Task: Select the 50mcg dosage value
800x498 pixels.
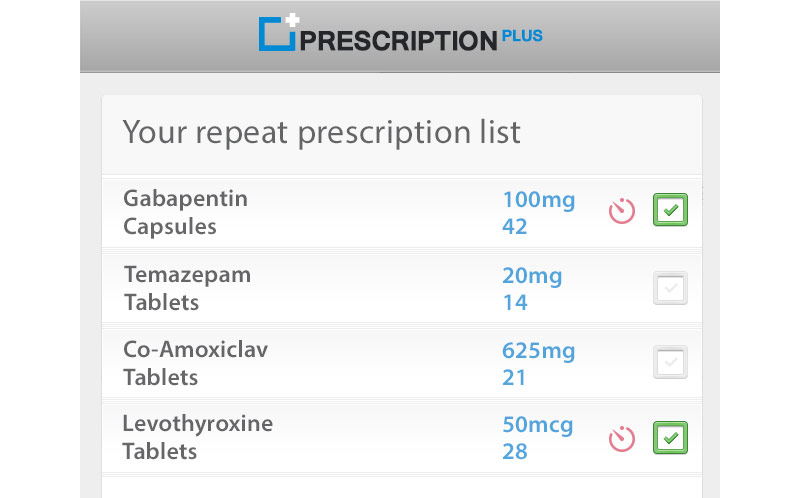Action: tap(537, 425)
